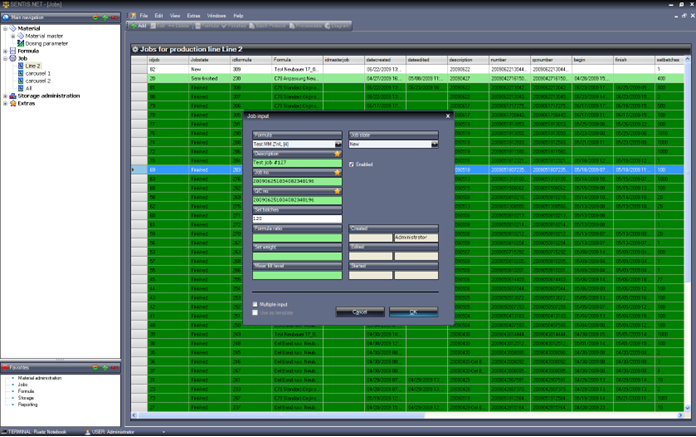This screenshot has width=696, height=437.
Task: Click the star icon next to Job no.
Action: click(x=338, y=172)
